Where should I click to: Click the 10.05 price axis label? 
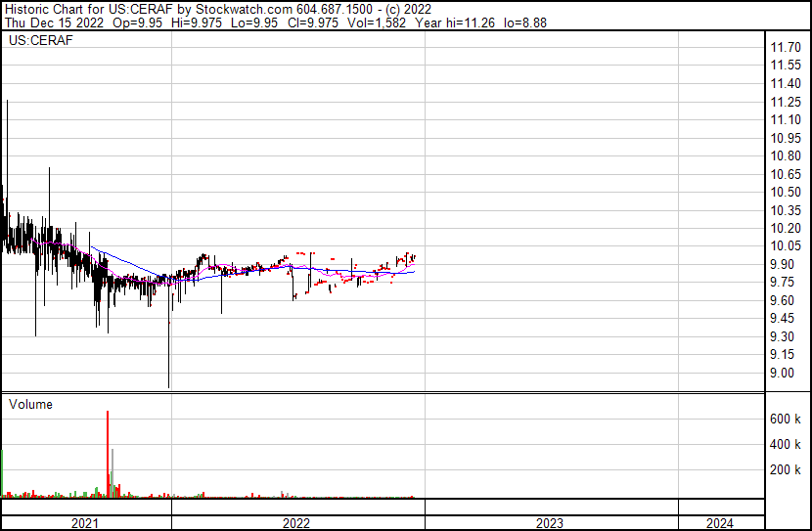pos(787,246)
